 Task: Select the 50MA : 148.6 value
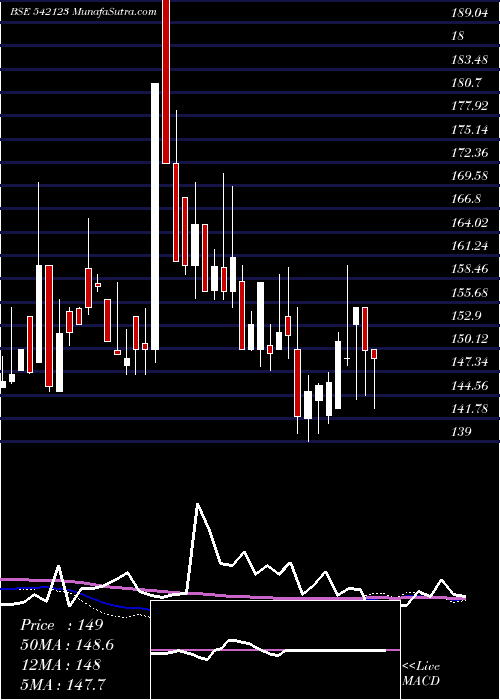point(67,645)
